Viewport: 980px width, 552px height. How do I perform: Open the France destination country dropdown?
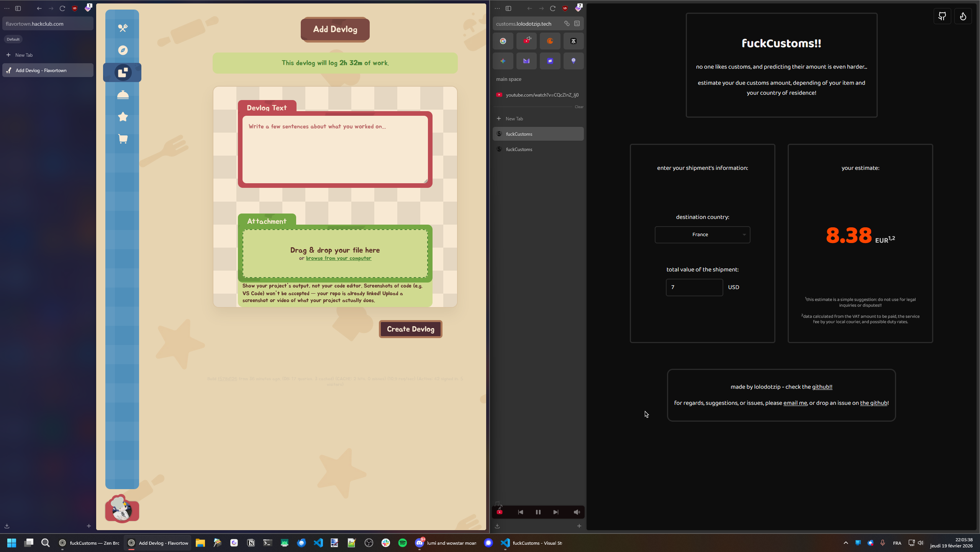[702, 235]
